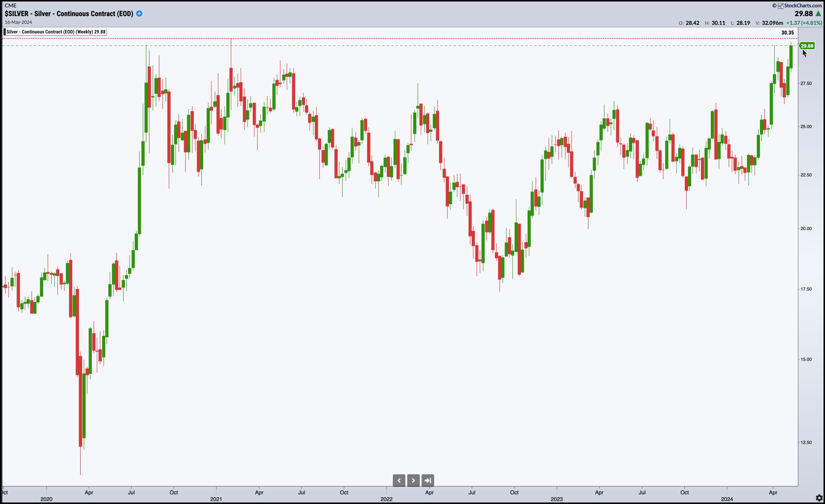
Task: Click the StockCharts.com logo icon
Action: pos(781,6)
